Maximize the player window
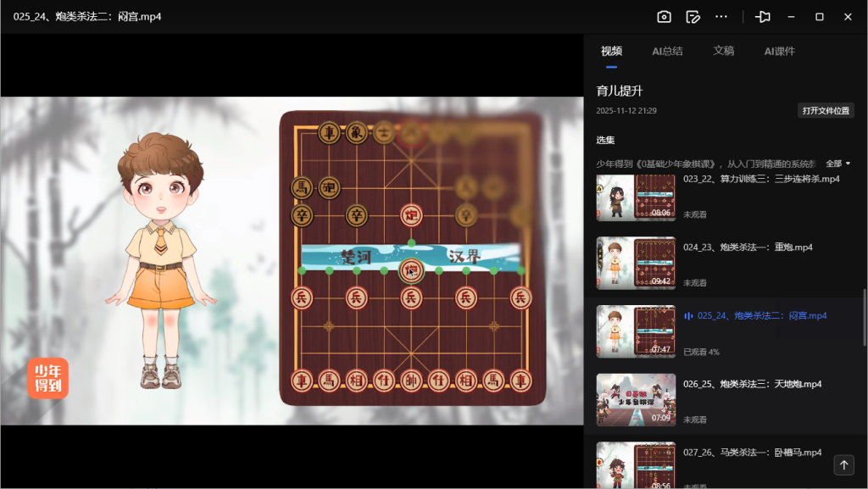The image size is (868, 489). pos(820,17)
